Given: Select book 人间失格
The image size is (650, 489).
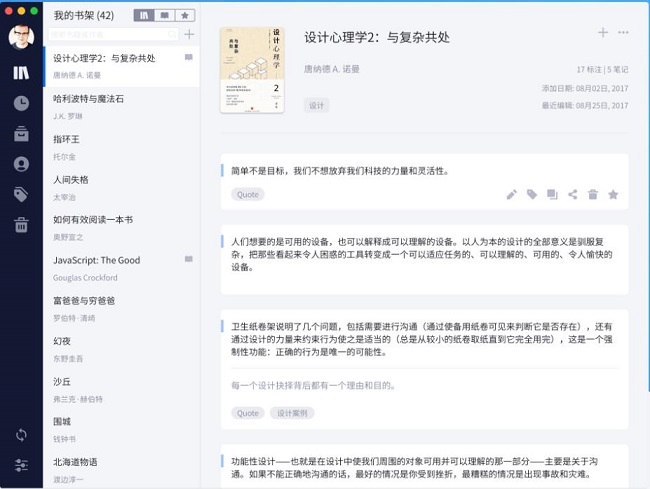Looking at the screenshot, I should pyautogui.click(x=121, y=188).
